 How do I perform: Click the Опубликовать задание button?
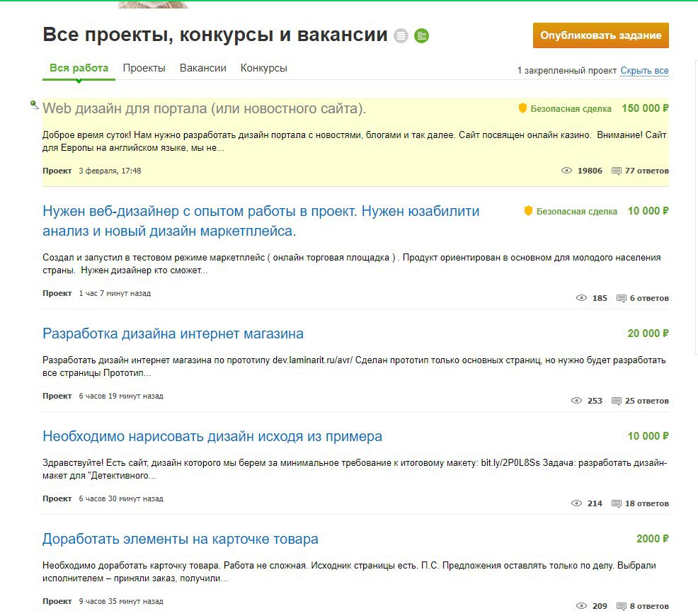click(600, 35)
